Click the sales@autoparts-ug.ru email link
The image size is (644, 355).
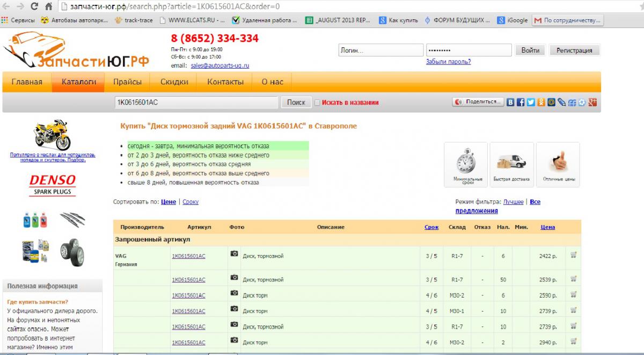pyautogui.click(x=220, y=66)
